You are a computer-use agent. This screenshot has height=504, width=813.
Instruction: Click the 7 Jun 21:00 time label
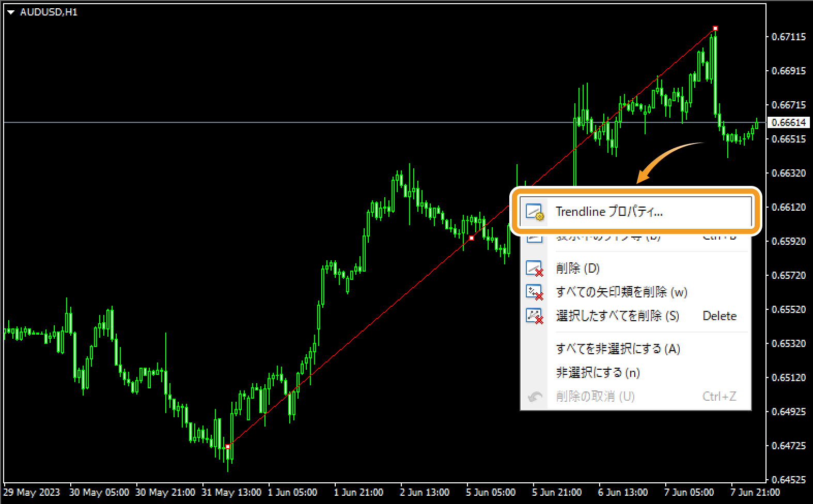(x=755, y=492)
